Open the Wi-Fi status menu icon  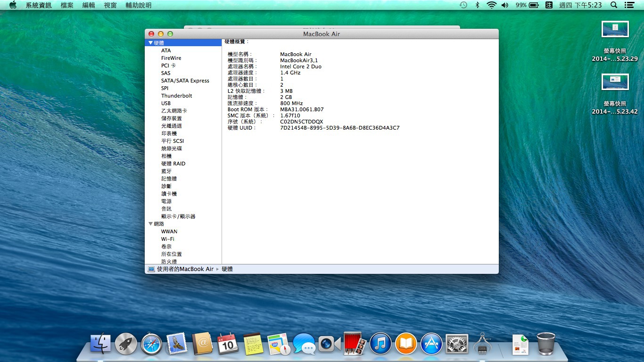(x=492, y=5)
